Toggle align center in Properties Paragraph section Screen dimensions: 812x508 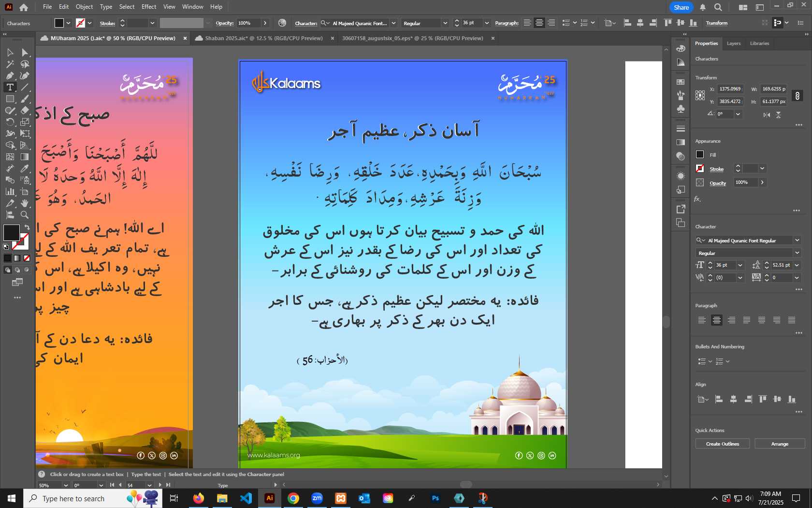click(x=717, y=320)
